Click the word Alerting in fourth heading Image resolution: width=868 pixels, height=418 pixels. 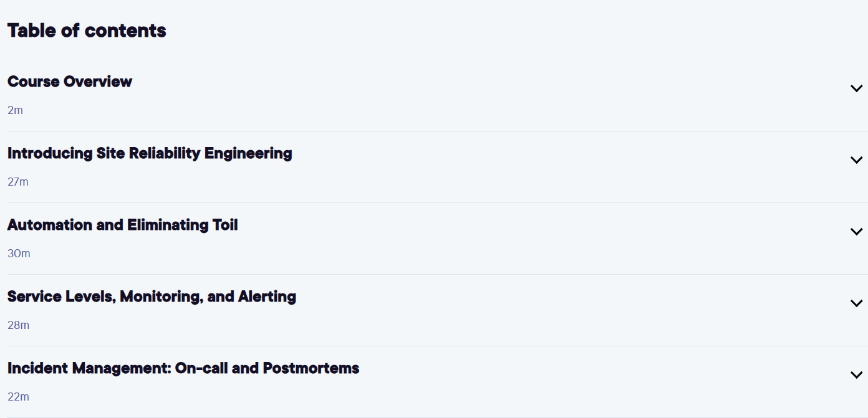pyautogui.click(x=267, y=297)
